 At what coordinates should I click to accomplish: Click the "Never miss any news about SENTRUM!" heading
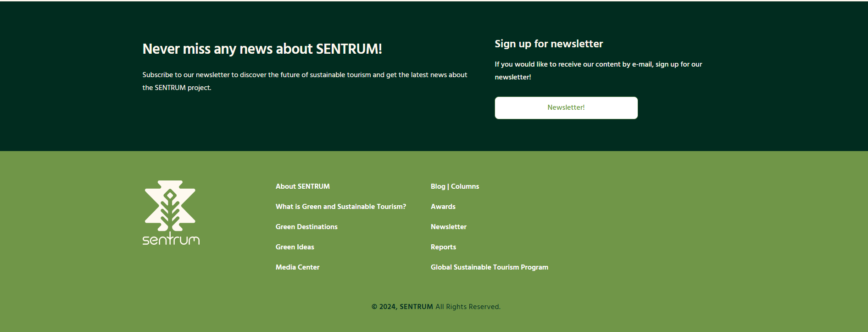[262, 49]
